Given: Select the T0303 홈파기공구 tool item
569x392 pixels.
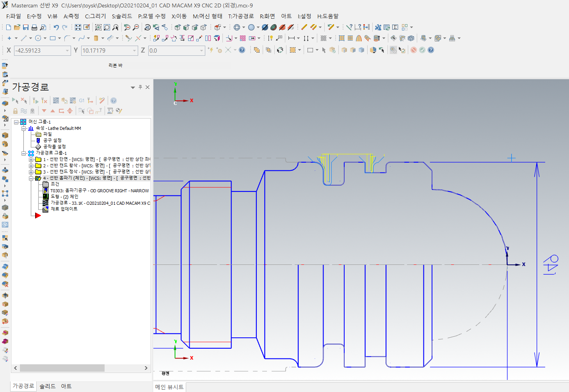Looking at the screenshot, I should (100, 190).
